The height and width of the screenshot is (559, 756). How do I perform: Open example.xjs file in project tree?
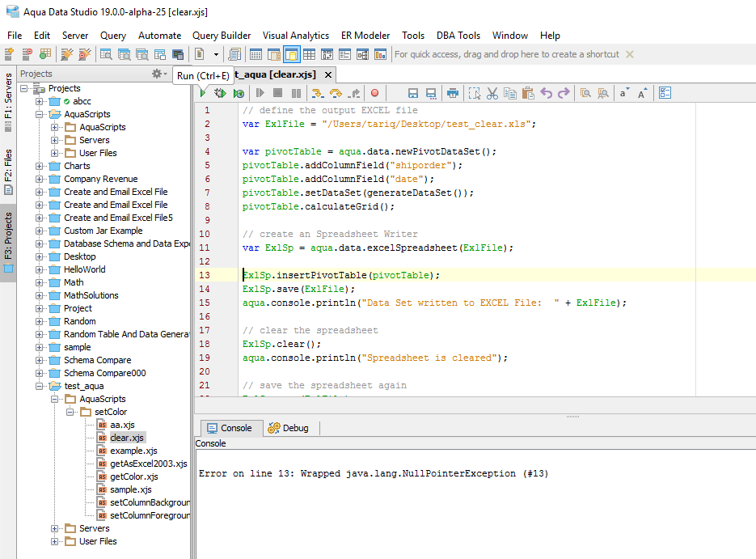[133, 451]
